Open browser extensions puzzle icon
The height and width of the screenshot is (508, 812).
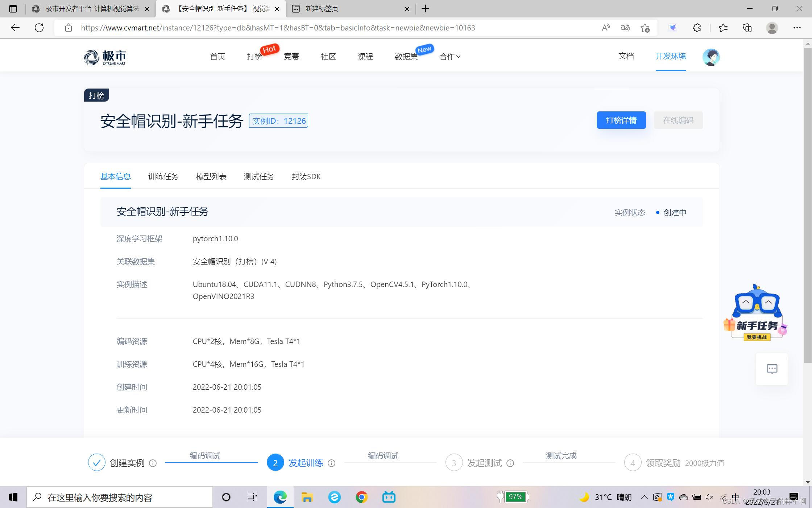[x=697, y=28]
